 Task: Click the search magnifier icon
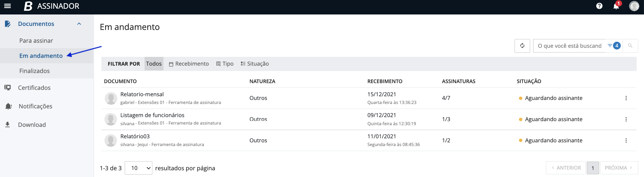[x=630, y=46]
